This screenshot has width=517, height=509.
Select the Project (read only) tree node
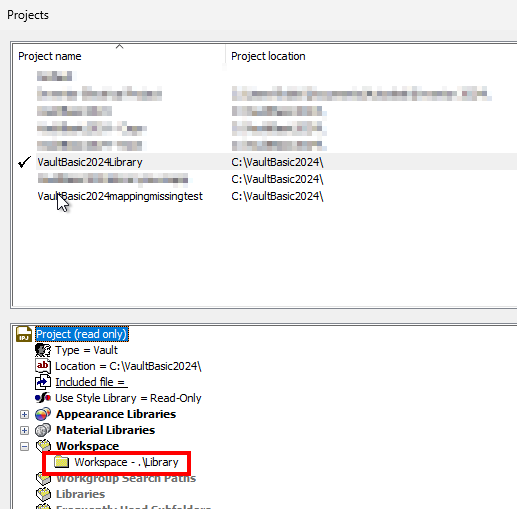click(82, 334)
